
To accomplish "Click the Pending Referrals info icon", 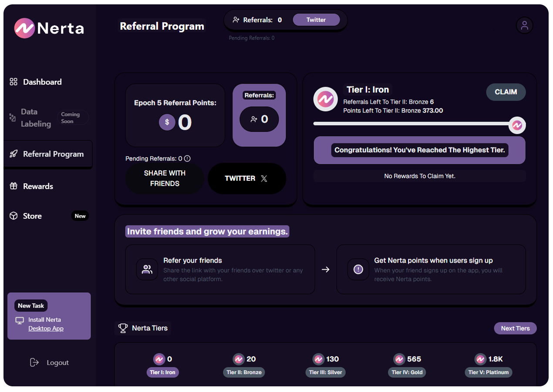I will tap(187, 159).
